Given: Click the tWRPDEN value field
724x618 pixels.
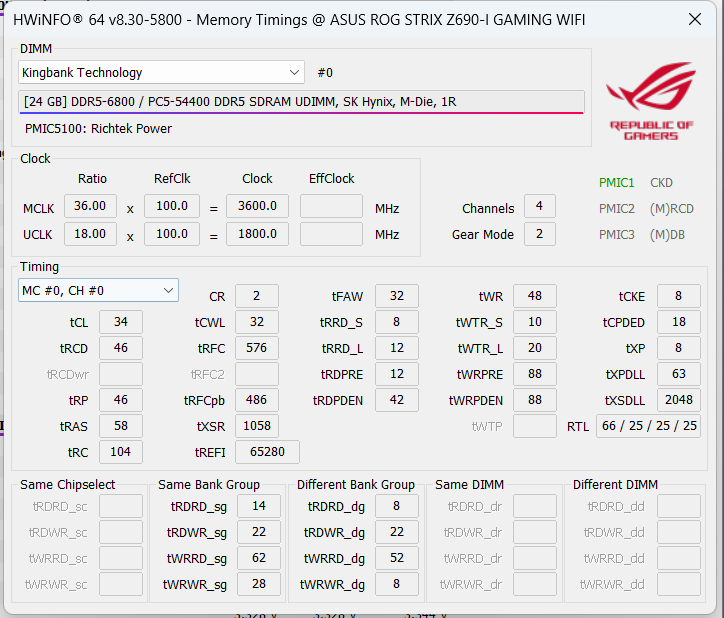Looking at the screenshot, I should coord(535,400).
